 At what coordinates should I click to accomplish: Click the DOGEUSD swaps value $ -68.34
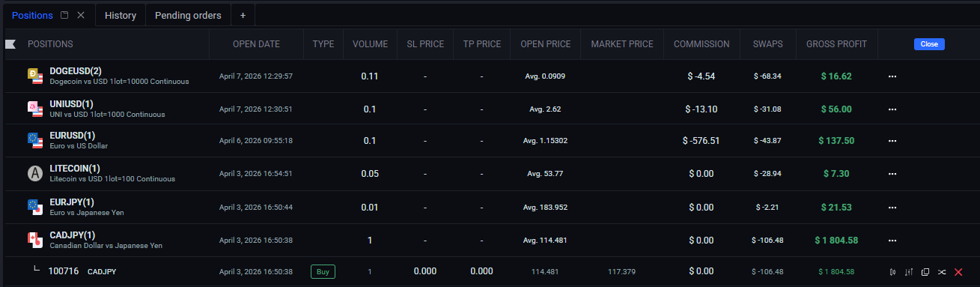[x=767, y=76]
